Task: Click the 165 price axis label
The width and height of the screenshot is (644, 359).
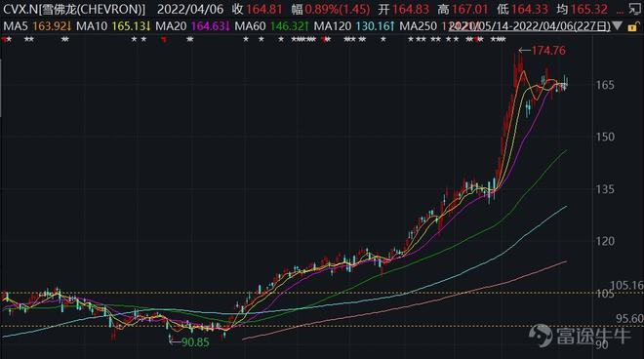Action: click(605, 85)
